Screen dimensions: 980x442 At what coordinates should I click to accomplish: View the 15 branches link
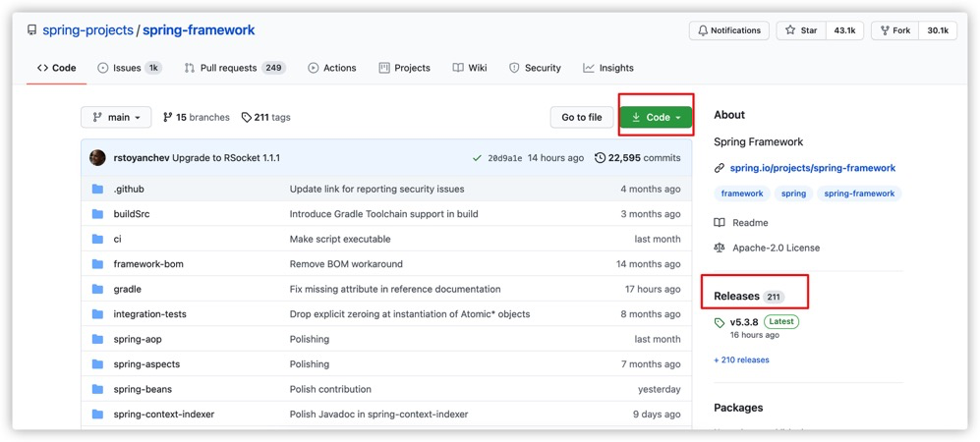click(x=197, y=117)
